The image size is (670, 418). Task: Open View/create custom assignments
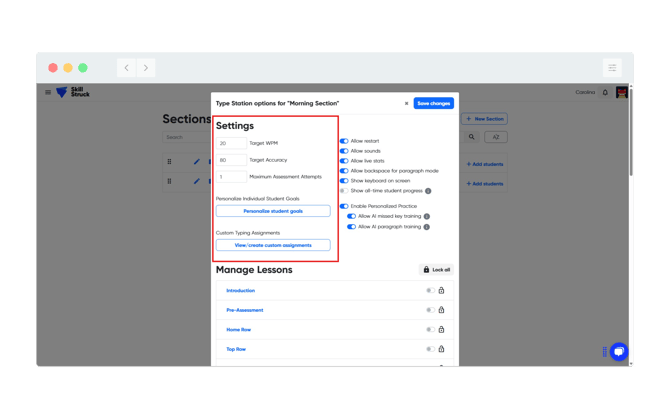(273, 245)
